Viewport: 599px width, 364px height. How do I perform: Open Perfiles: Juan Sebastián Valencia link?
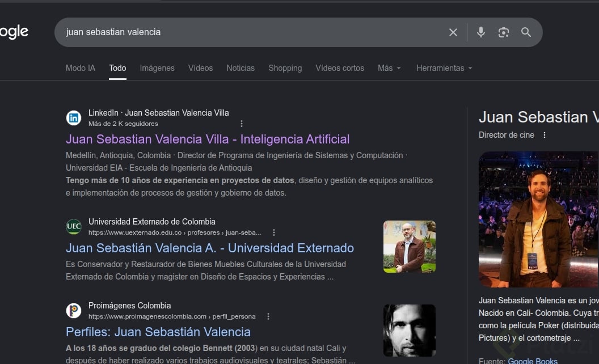(158, 332)
